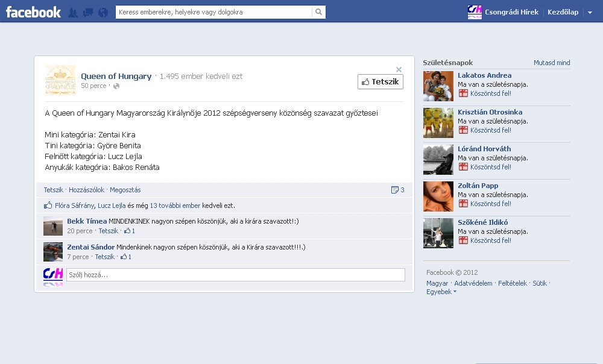Screen dimensions: 603x364
Task: Click the Csongrádi Hírek profile picture in header
Action: coord(475,12)
